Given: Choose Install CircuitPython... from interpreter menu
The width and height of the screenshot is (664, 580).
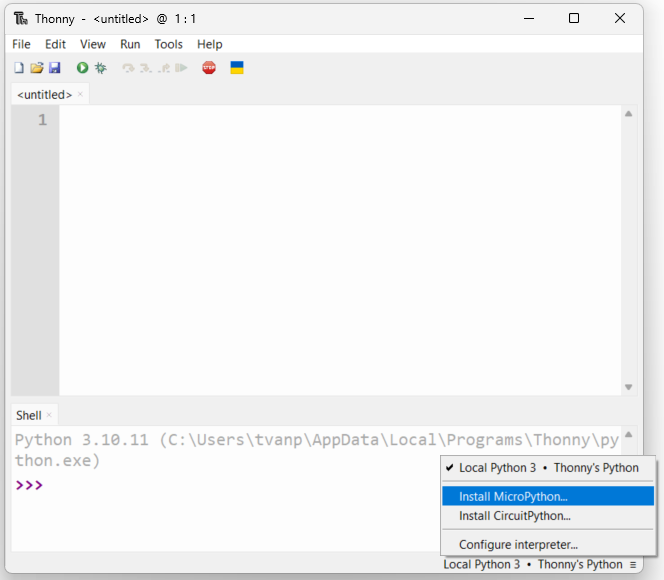Looking at the screenshot, I should coord(548,516).
